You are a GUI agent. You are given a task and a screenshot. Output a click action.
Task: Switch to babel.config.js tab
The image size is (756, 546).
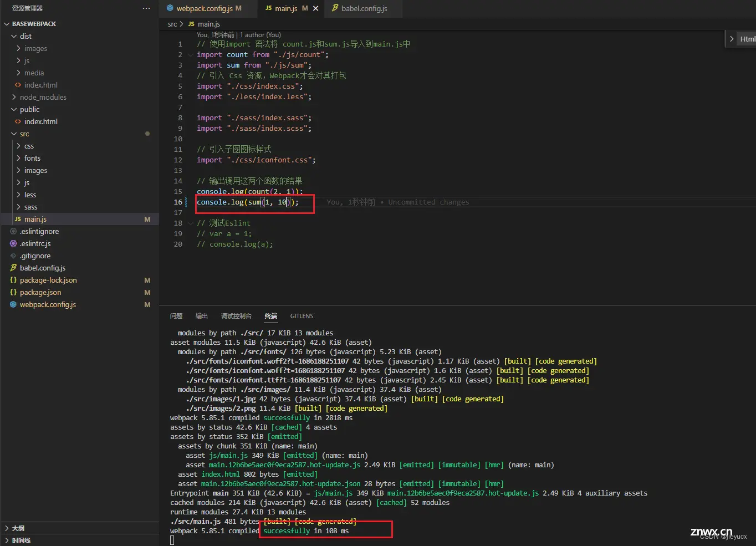point(364,8)
